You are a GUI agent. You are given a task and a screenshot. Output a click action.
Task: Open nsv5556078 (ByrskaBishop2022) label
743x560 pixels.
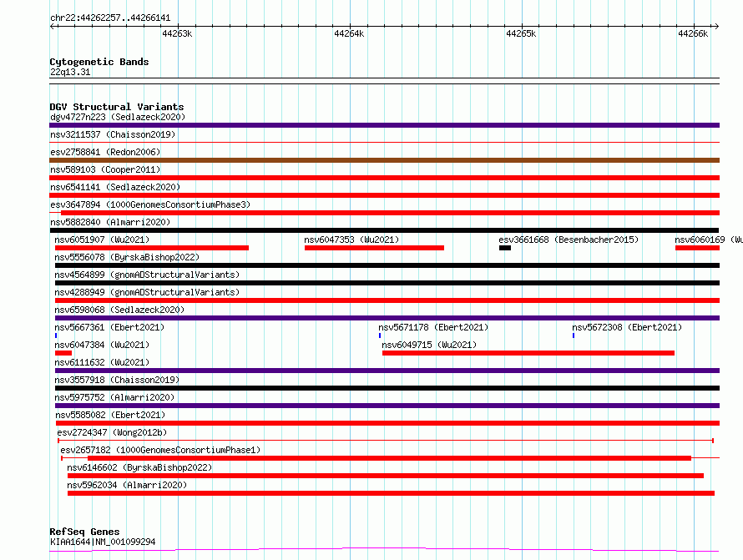click(127, 257)
